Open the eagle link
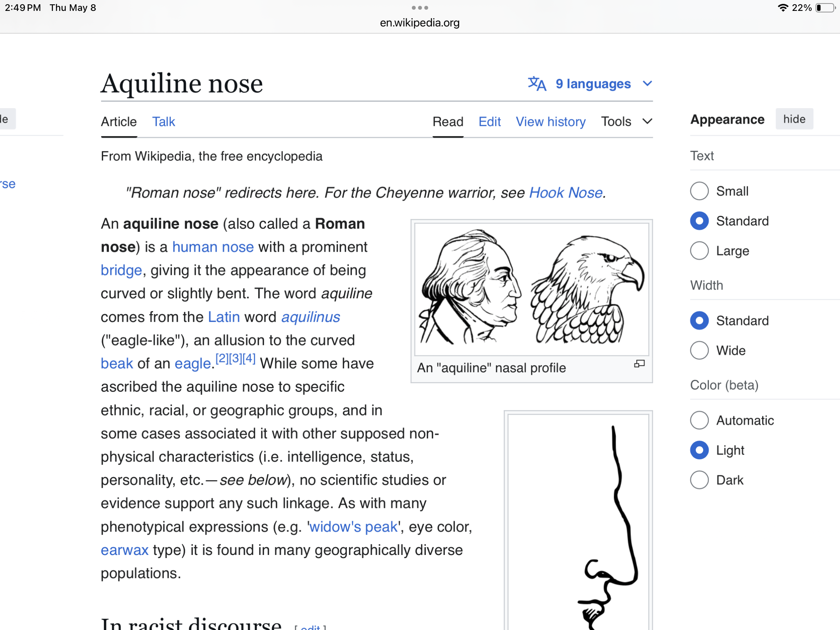This screenshot has width=840, height=630. click(x=193, y=364)
